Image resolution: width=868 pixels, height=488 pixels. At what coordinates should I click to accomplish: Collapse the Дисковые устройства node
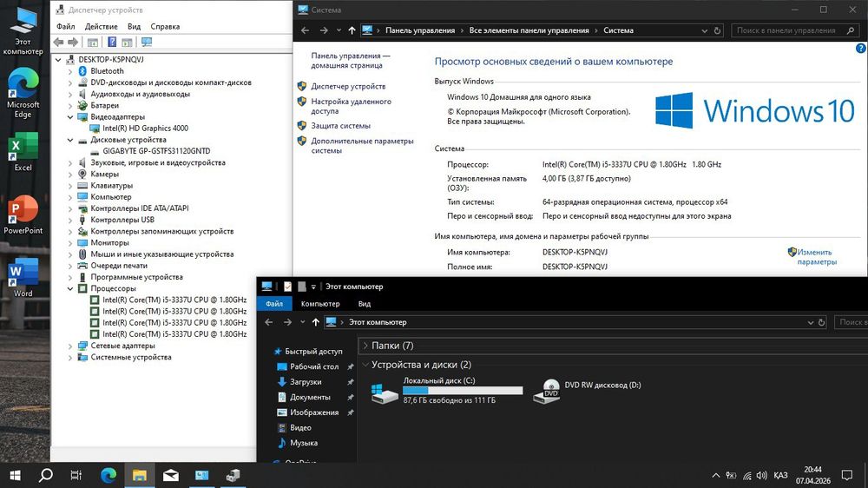pos(70,140)
